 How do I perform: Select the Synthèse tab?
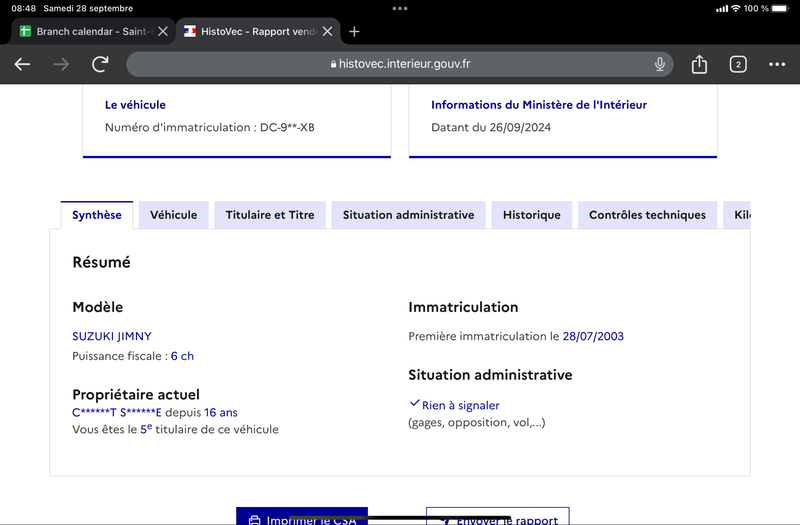click(97, 215)
